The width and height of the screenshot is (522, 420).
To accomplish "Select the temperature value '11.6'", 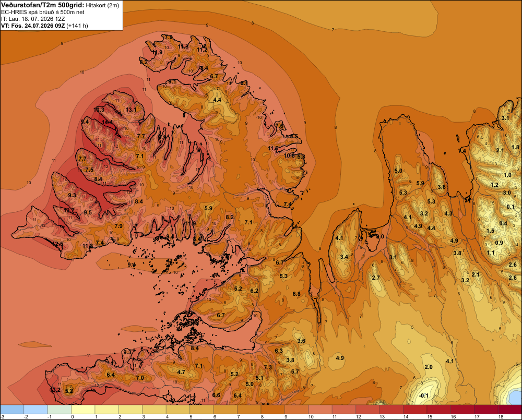I will pyautogui.click(x=273, y=148).
